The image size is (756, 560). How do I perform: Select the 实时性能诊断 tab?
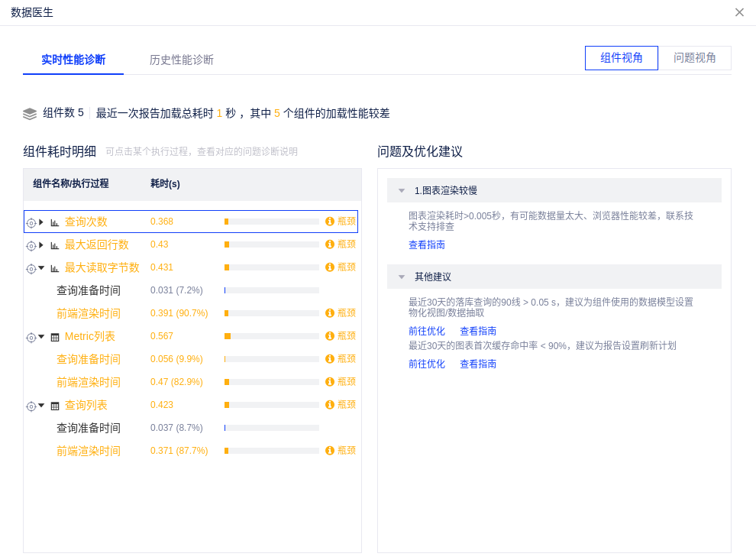click(73, 60)
